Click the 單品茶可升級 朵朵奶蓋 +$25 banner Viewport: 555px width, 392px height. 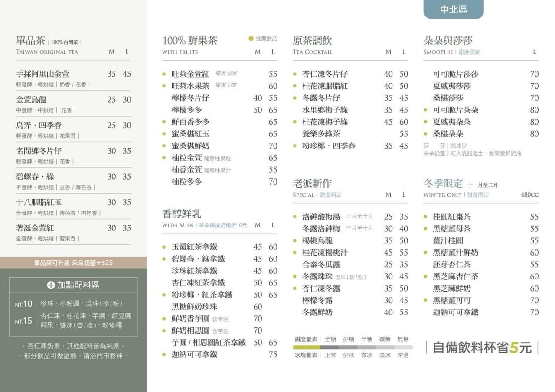pos(73,262)
